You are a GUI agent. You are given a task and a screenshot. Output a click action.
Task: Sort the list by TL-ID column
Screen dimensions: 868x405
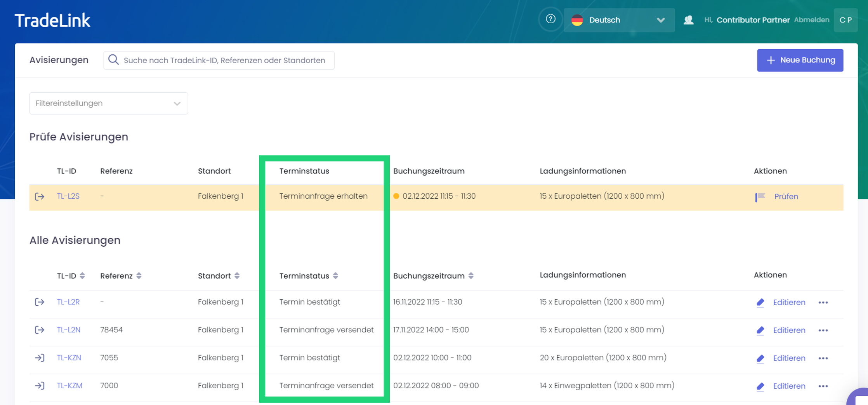82,276
